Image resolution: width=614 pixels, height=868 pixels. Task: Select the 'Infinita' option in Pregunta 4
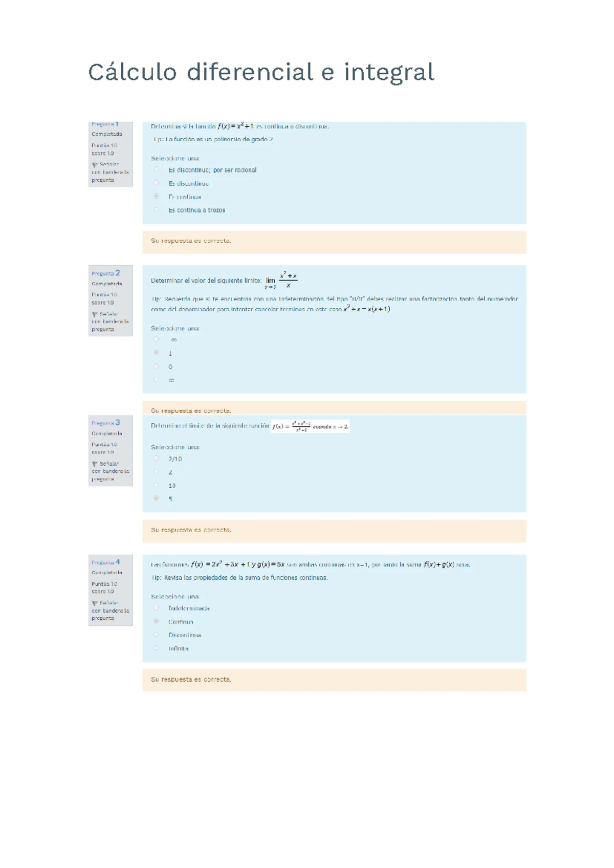pos(157,648)
